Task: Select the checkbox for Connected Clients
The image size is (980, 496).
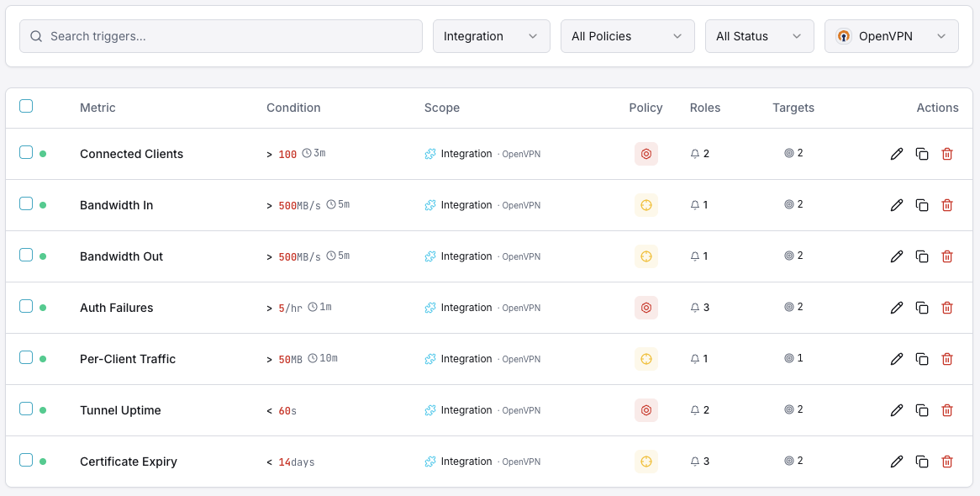Action: [x=26, y=154]
